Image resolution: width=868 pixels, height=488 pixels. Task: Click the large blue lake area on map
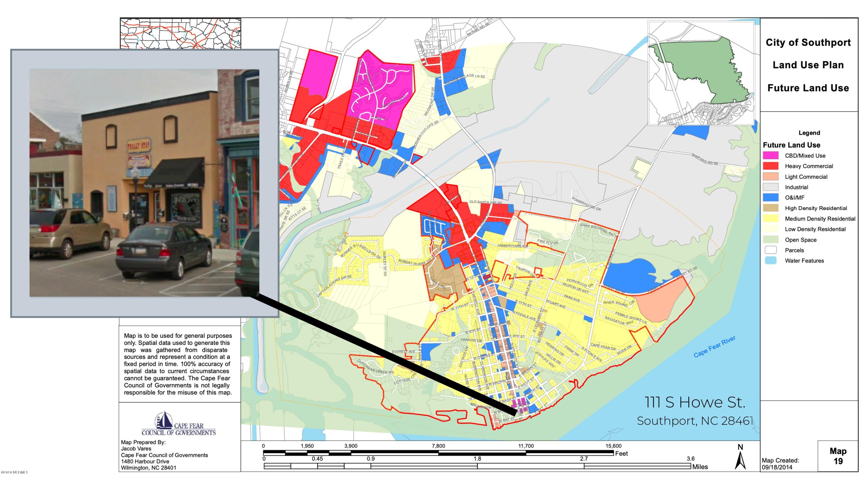628,276
